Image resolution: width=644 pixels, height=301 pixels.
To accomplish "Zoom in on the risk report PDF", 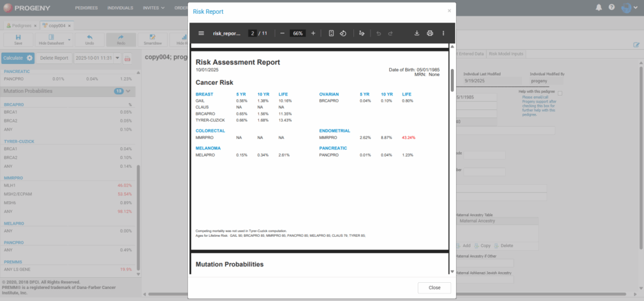I will [x=313, y=33].
